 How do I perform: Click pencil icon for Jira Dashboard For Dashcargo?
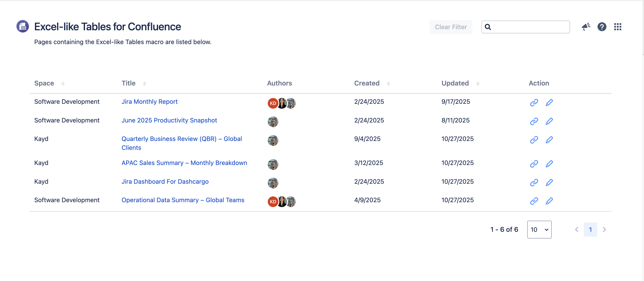pyautogui.click(x=549, y=182)
